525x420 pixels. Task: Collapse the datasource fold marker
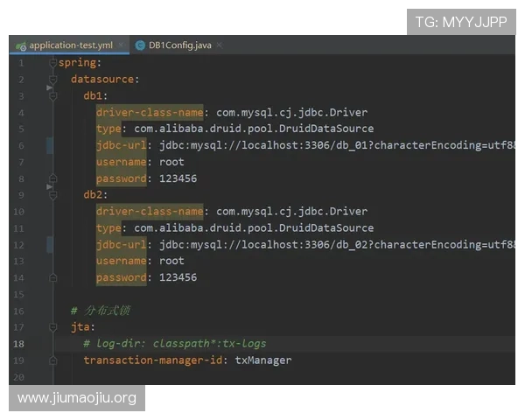(52, 80)
